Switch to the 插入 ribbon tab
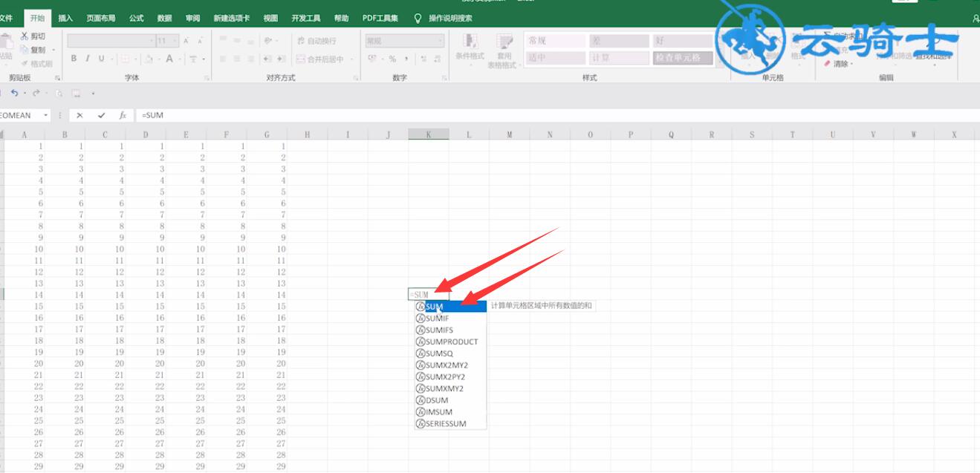 tap(65, 18)
